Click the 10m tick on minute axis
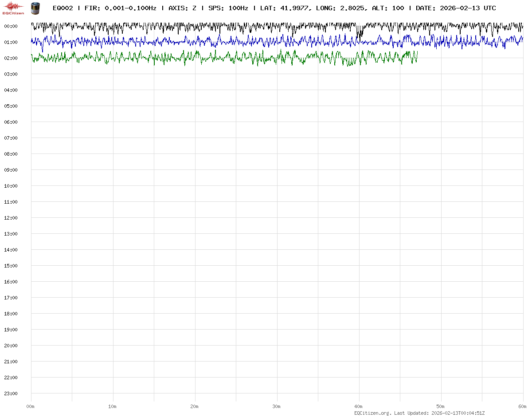The width and height of the screenshot is (532, 417). [x=112, y=406]
